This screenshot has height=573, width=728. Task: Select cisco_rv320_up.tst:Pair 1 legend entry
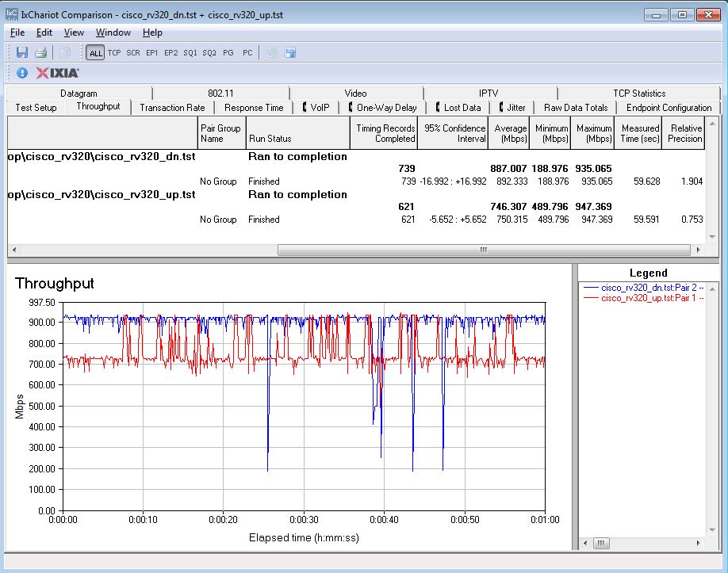point(643,298)
